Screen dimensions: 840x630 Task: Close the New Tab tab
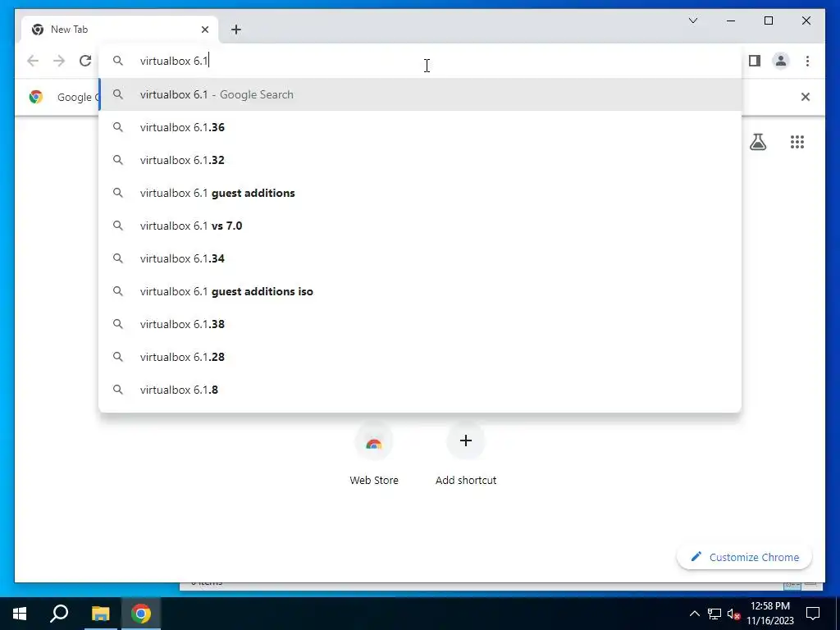click(204, 30)
